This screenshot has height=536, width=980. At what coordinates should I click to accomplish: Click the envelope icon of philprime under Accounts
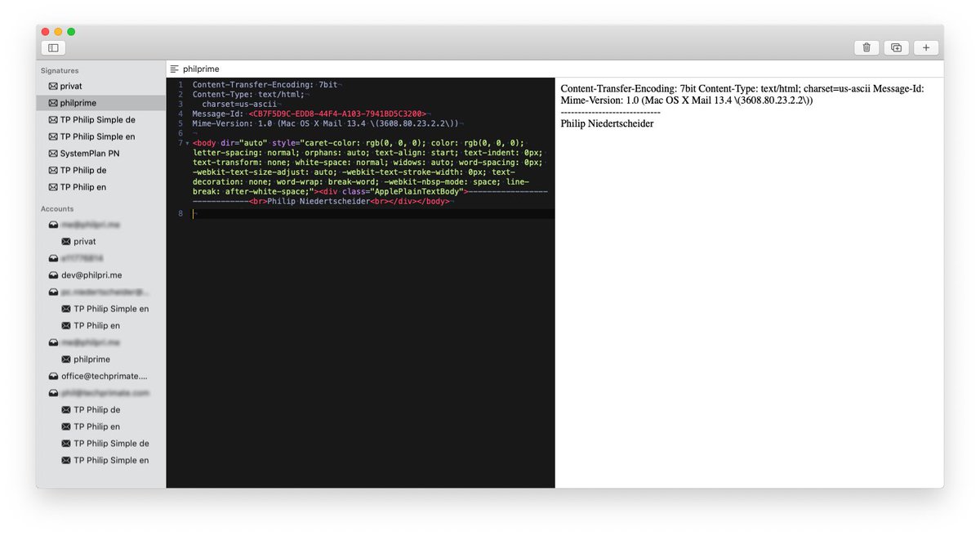coord(66,360)
